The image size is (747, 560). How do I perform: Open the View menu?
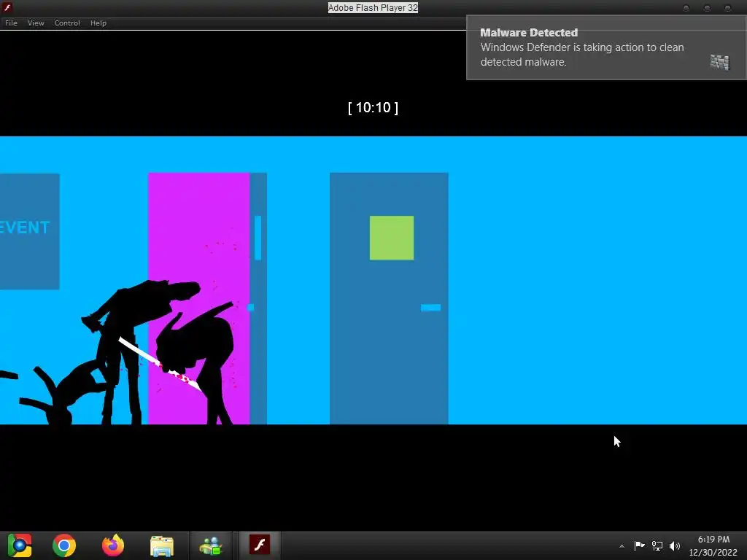pyautogui.click(x=36, y=23)
